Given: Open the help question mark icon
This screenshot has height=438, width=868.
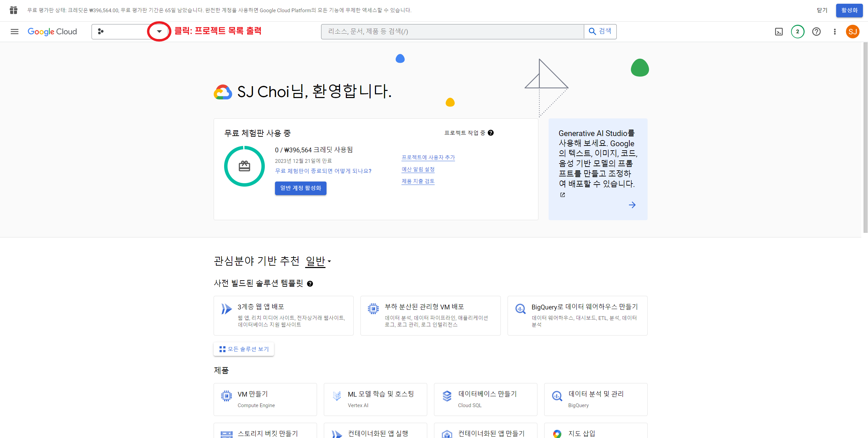Looking at the screenshot, I should point(816,32).
